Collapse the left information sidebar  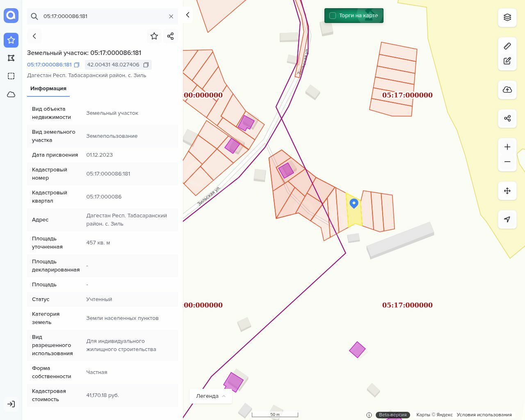click(x=188, y=15)
